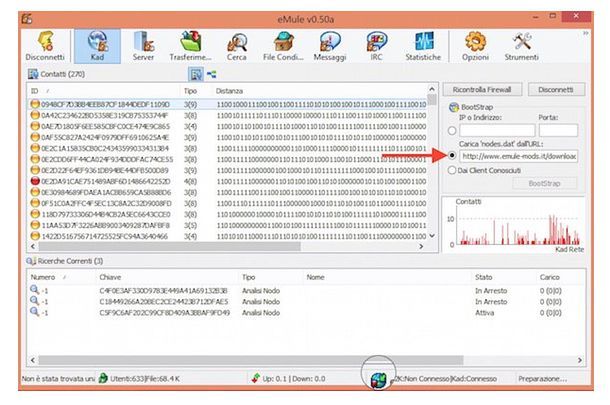Image resolution: width=610 pixels, height=405 pixels.
Task: Click the Contatti (270) panel icon
Action: [x=33, y=74]
